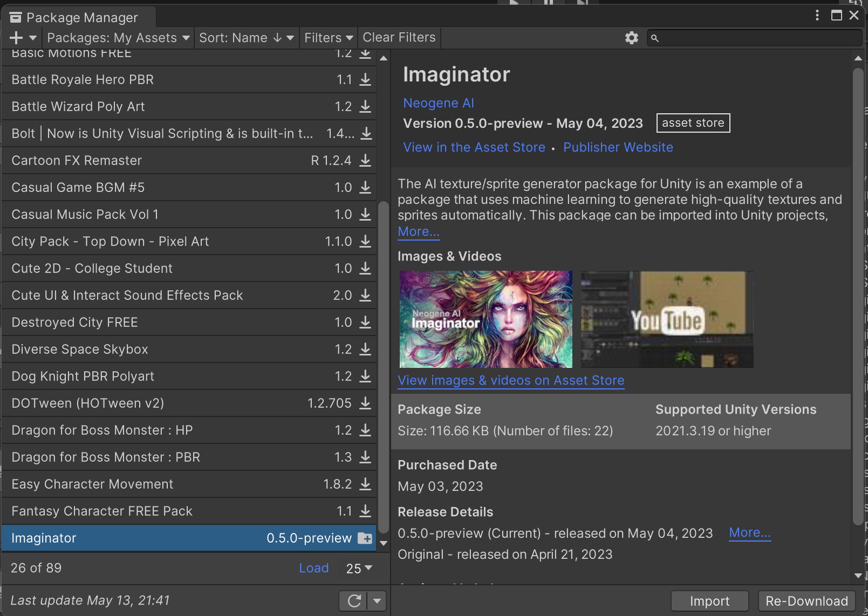The height and width of the screenshot is (616, 868).
Task: Click package list scrollbar up arrow
Action: tap(384, 58)
